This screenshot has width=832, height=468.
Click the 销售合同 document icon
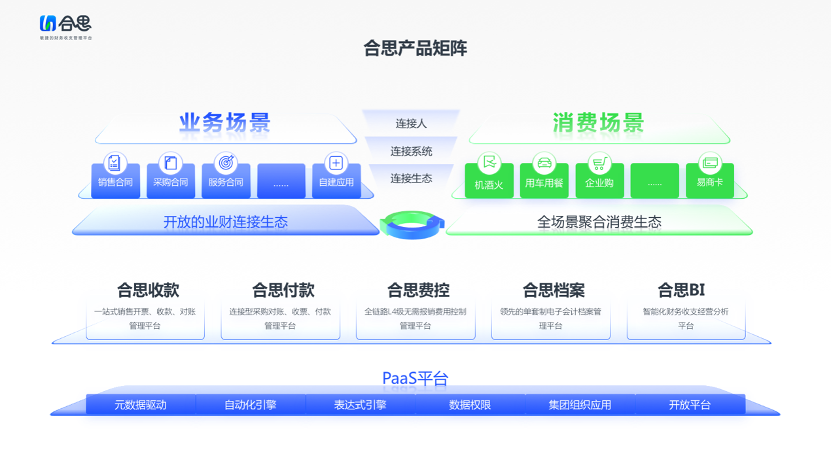[114, 162]
